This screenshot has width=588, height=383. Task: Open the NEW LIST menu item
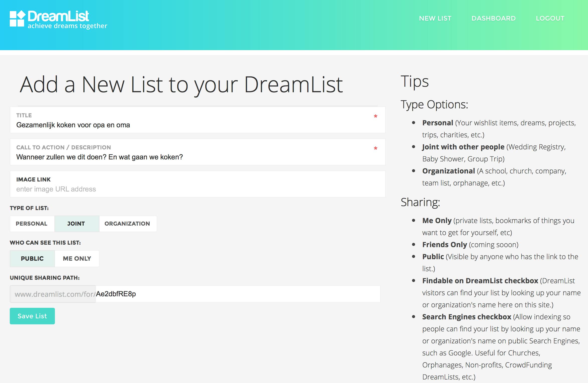tap(435, 18)
